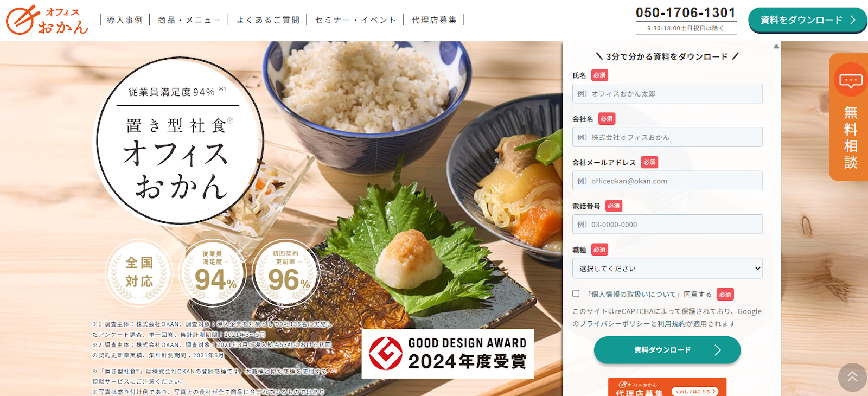
Task: Open the 職種 選択してください dropdown
Action: pos(667,268)
